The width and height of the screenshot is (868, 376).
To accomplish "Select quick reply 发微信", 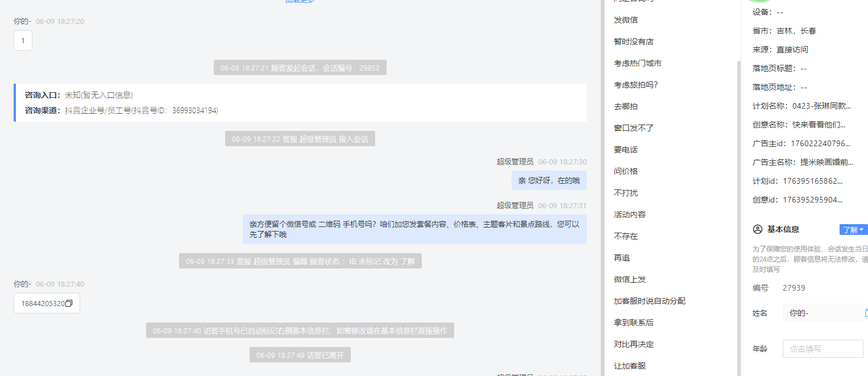I will (626, 20).
